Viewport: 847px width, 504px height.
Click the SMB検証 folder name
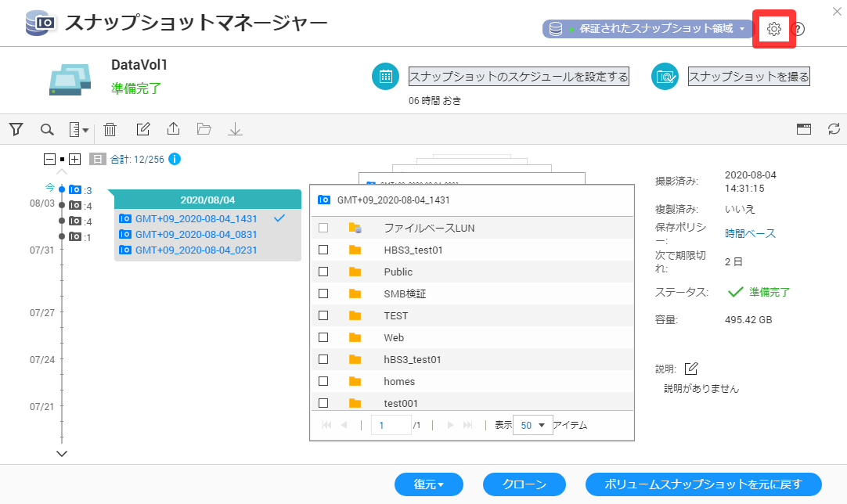[x=405, y=293]
